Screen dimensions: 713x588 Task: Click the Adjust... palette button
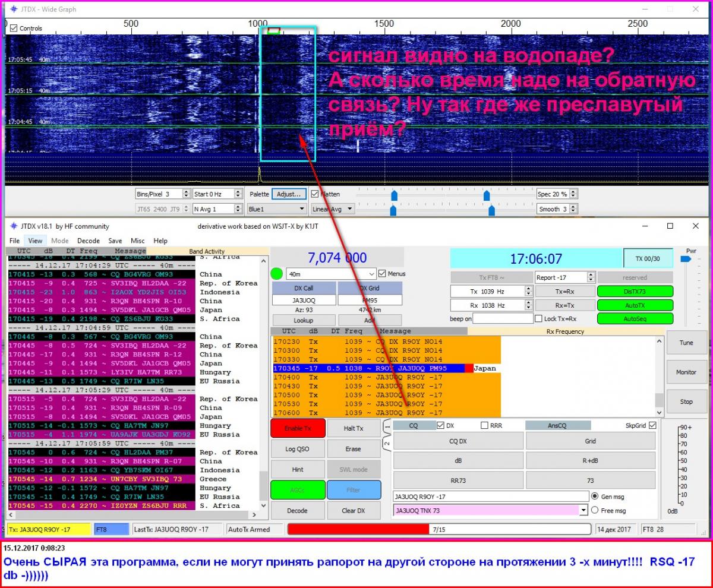(x=289, y=194)
